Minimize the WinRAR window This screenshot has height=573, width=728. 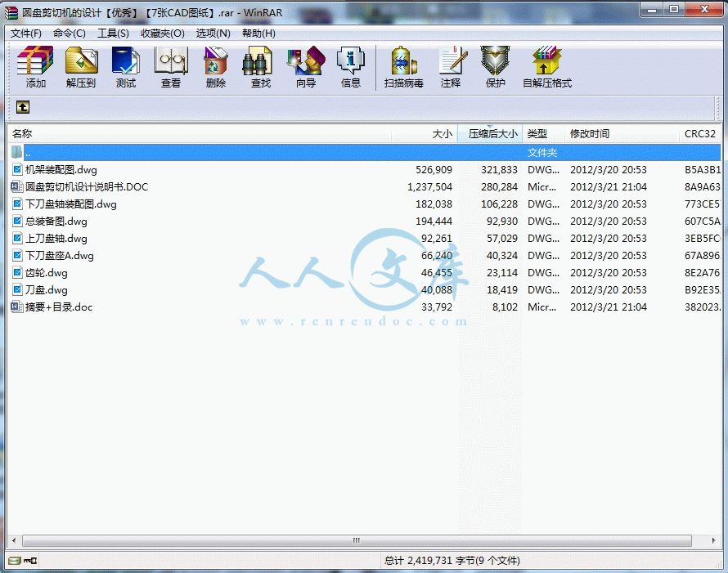pos(652,10)
